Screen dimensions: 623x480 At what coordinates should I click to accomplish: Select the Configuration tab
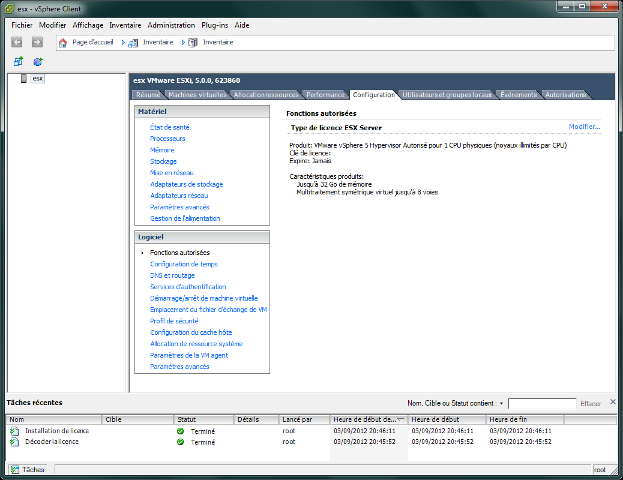(373, 95)
